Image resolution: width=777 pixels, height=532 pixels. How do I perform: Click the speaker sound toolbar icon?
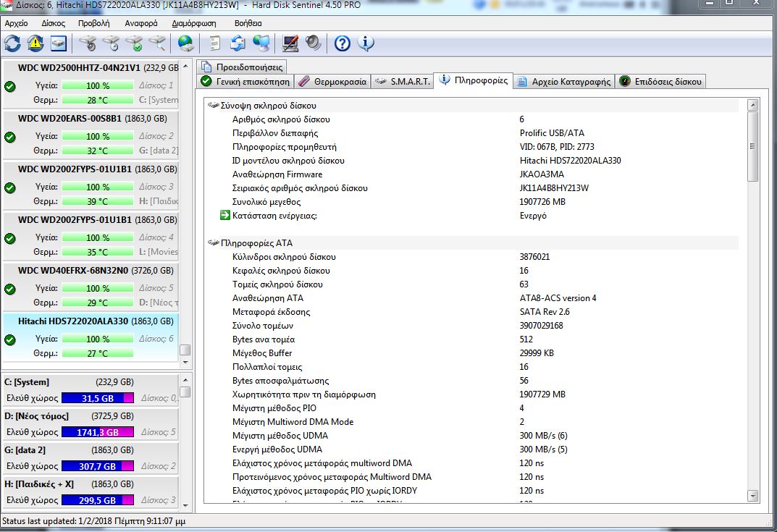[313, 43]
